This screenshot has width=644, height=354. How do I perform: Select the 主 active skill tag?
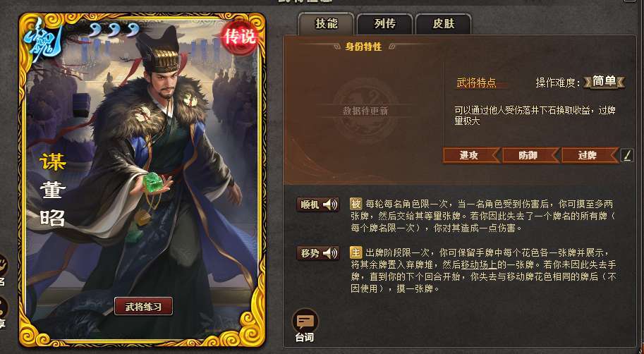tap(356, 252)
